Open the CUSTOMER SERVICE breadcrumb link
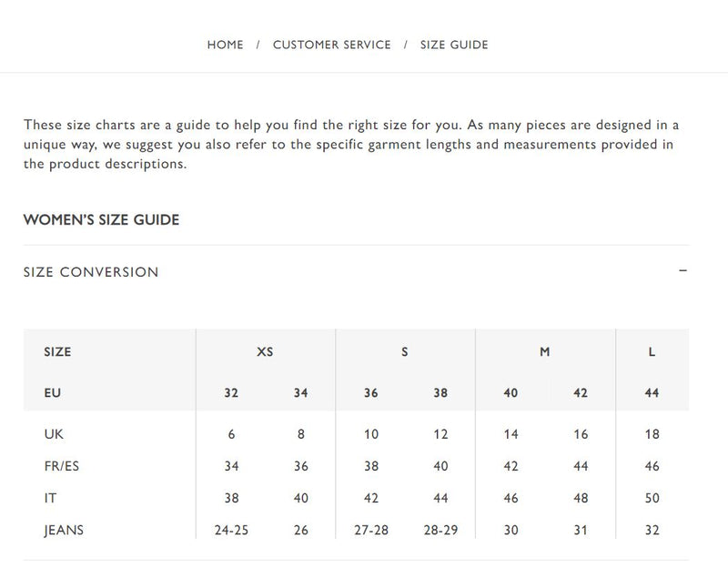728x568 pixels. [x=331, y=45]
